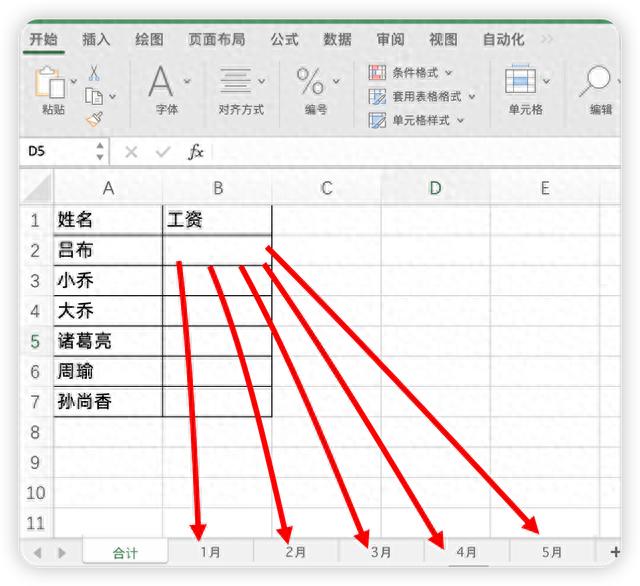Open the 1月 sheet tab
Image resolution: width=640 pixels, height=586 pixels.
pyautogui.click(x=211, y=552)
